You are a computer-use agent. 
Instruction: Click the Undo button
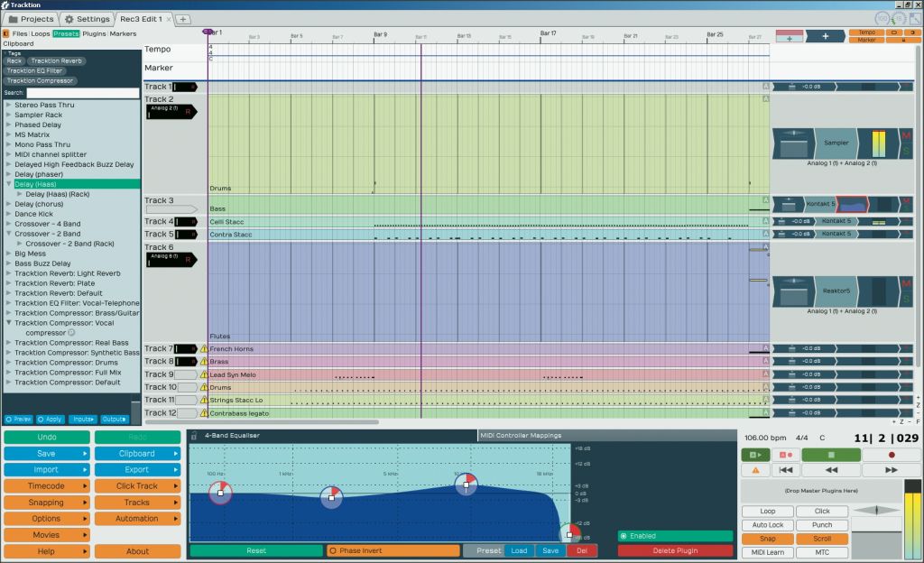[x=47, y=437]
